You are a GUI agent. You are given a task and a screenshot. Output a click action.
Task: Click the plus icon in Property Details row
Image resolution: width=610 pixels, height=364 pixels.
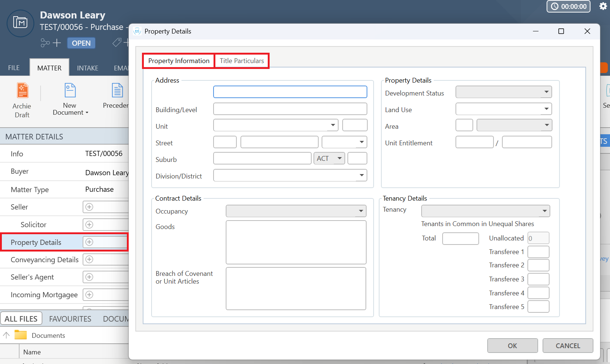pyautogui.click(x=89, y=242)
